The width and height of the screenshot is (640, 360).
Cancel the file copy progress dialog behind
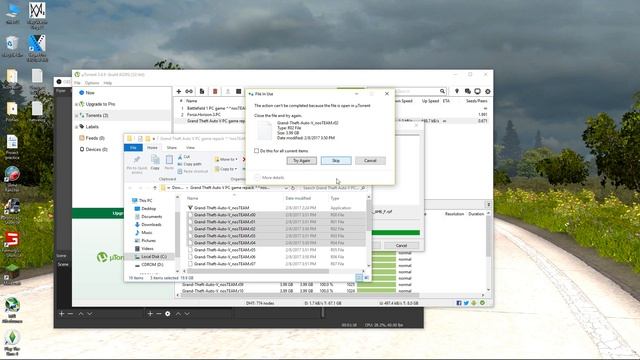(x=401, y=245)
